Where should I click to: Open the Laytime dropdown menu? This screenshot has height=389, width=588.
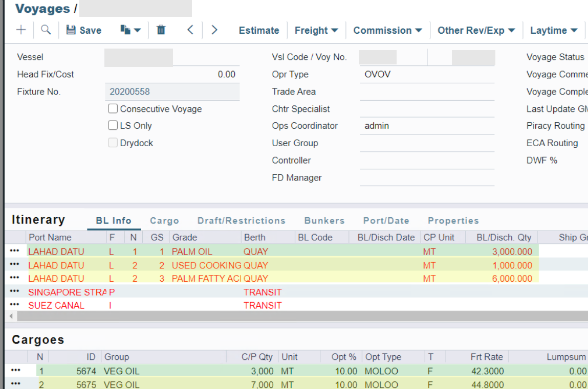click(x=554, y=31)
